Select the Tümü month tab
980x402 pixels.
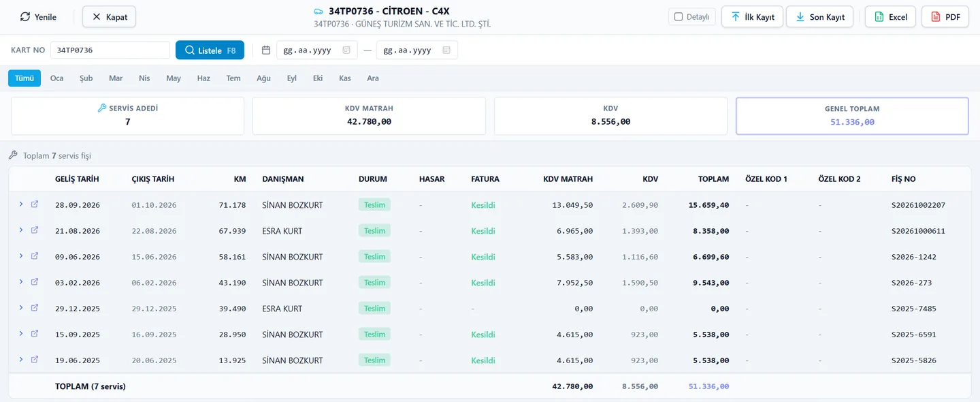coord(24,78)
